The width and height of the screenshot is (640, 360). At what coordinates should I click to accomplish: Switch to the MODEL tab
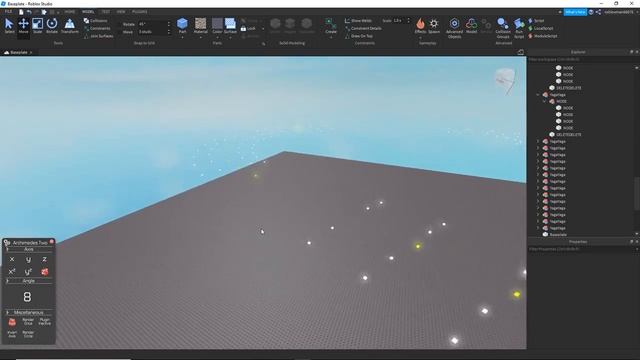tap(88, 12)
